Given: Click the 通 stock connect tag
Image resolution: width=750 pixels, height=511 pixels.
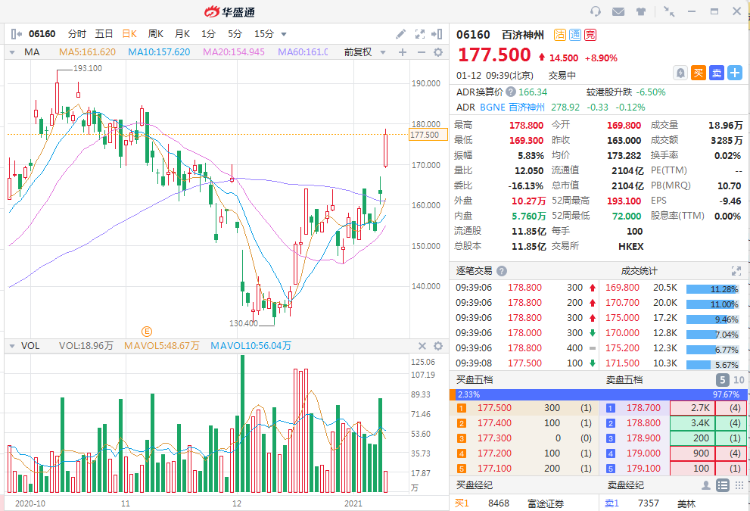Looking at the screenshot, I should (x=575, y=34).
